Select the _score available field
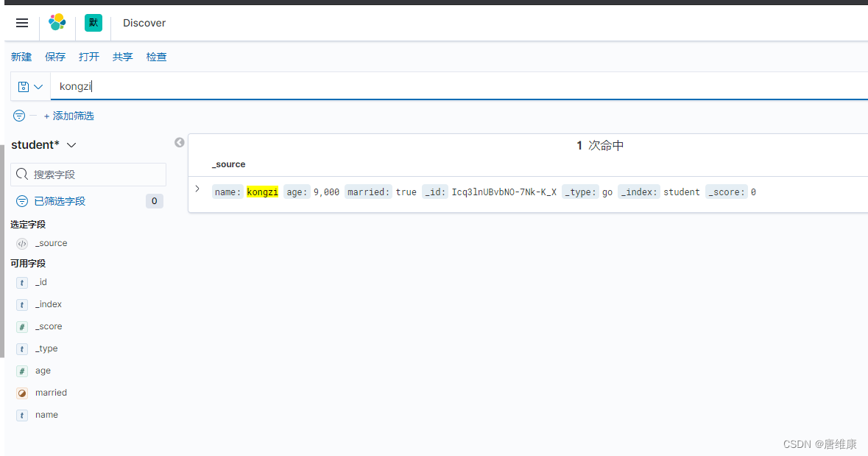Screen dimensions: 868x456 49,326
